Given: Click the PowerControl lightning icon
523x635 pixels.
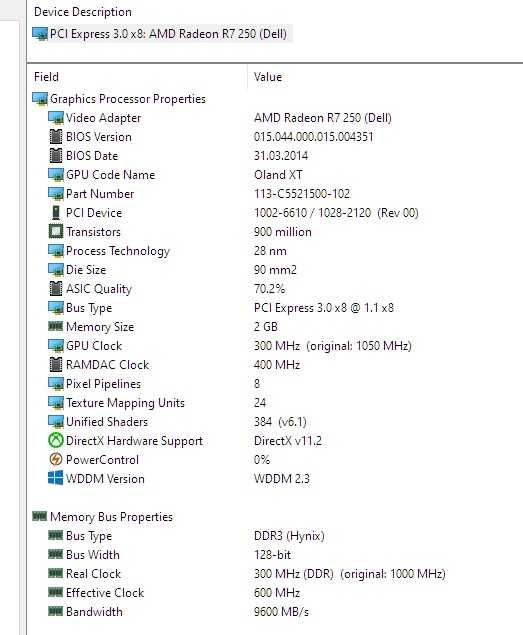Looking at the screenshot, I should tap(56, 460).
